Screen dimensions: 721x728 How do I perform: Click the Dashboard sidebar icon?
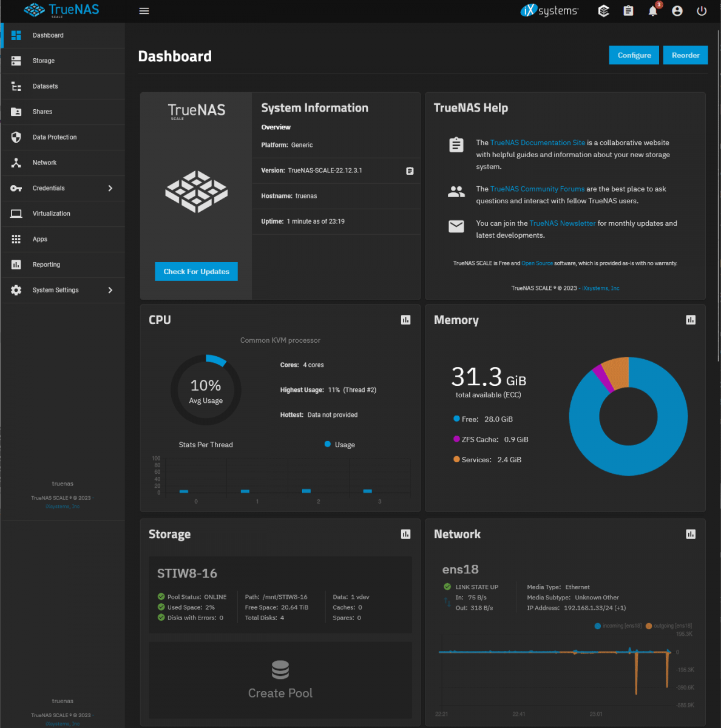click(16, 35)
